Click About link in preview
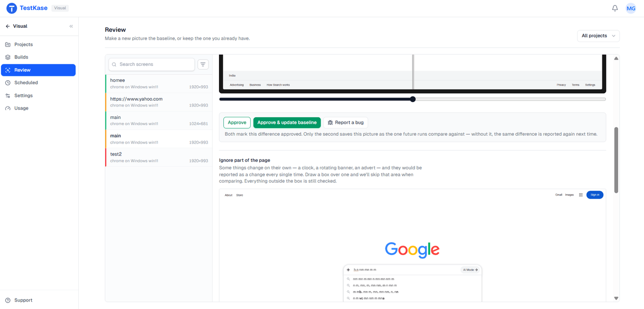 228,195
